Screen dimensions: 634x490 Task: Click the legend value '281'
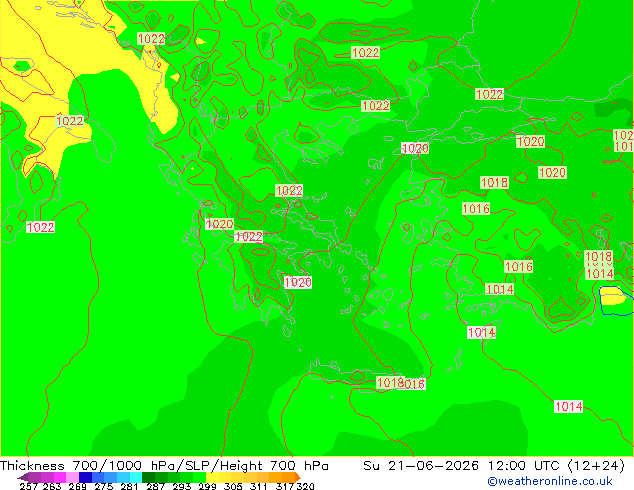pyautogui.click(x=129, y=486)
